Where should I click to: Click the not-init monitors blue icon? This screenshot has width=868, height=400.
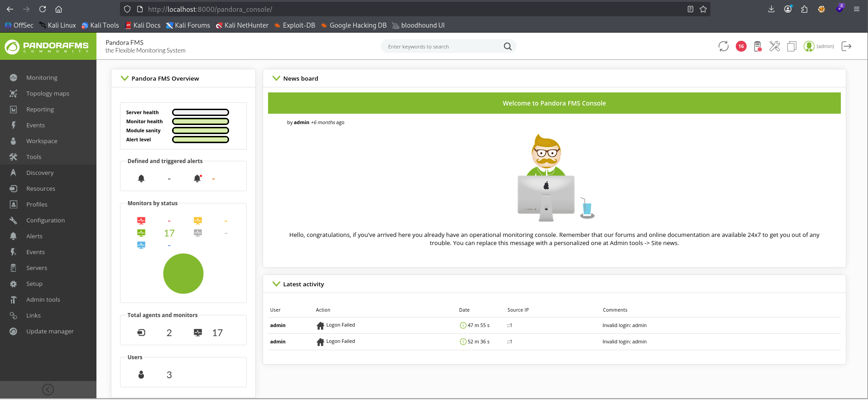(x=141, y=245)
